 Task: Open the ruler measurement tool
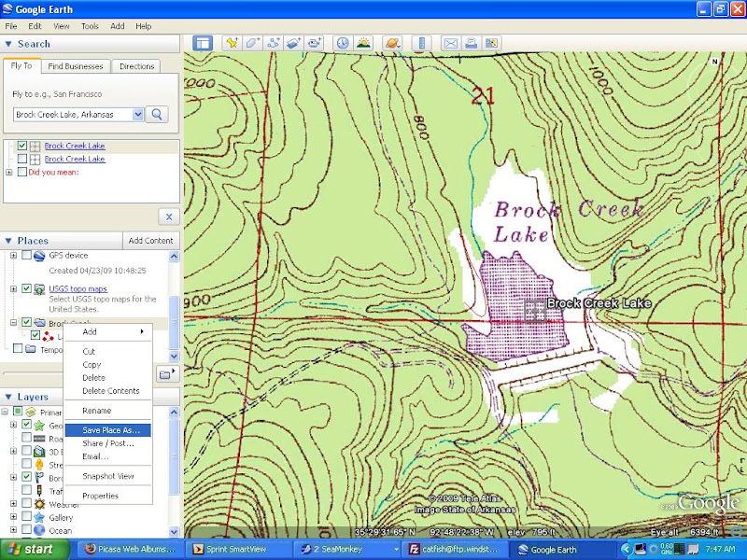[420, 43]
